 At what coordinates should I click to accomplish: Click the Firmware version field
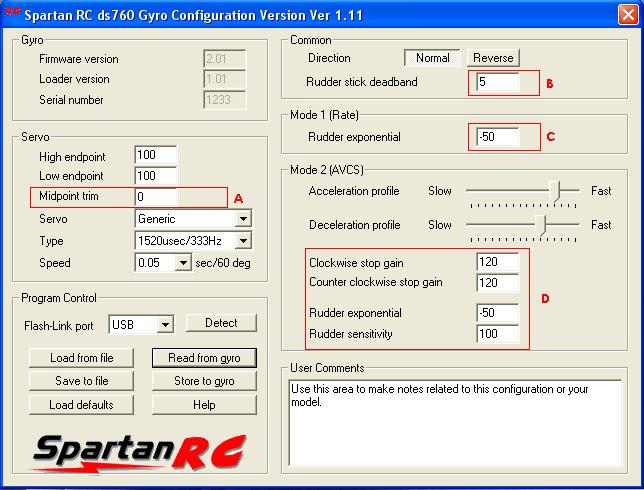click(225, 59)
